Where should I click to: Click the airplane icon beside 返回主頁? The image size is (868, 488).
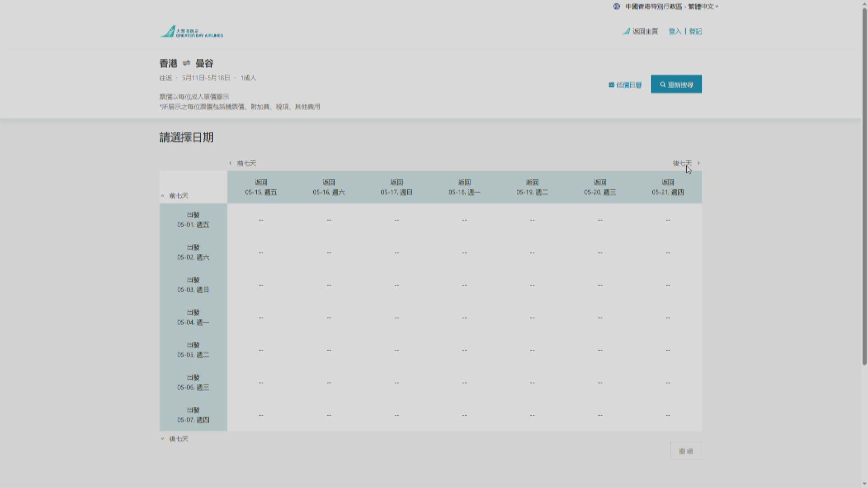[x=626, y=31]
